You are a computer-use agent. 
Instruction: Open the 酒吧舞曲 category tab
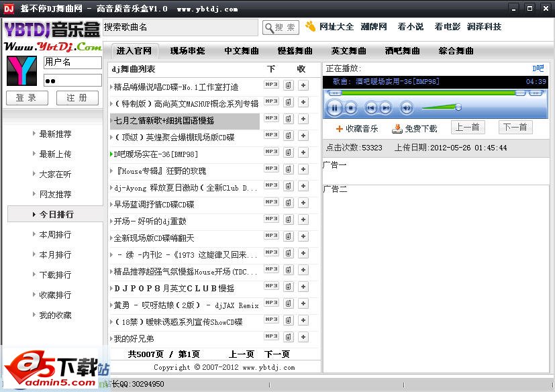(401, 50)
